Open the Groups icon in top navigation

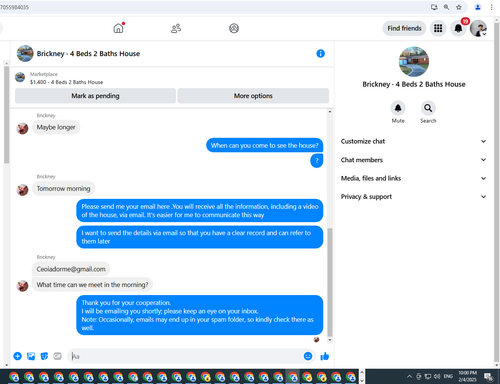tap(234, 28)
